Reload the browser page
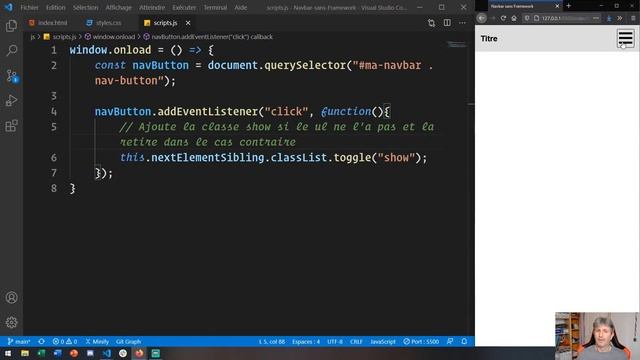The height and width of the screenshot is (360, 640). pos(503,18)
